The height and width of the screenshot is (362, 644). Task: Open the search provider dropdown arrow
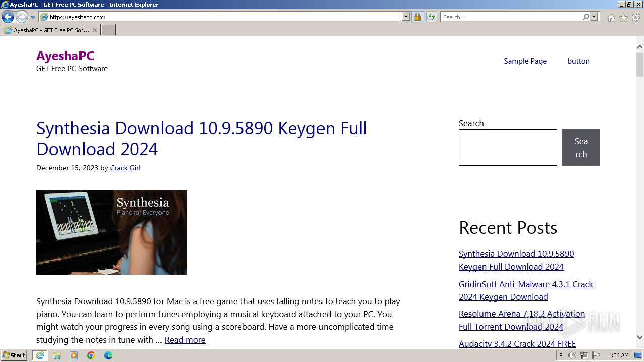tap(594, 17)
